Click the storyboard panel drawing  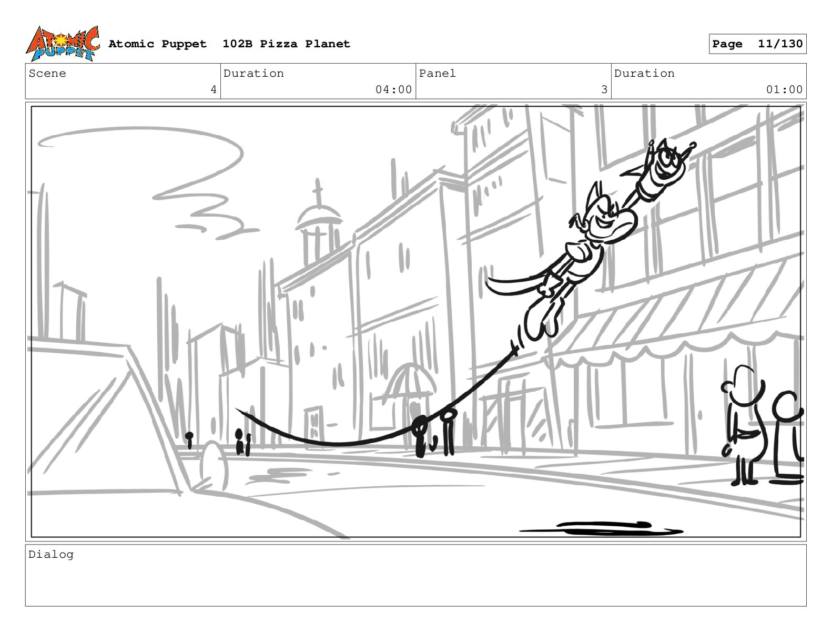coord(416,322)
